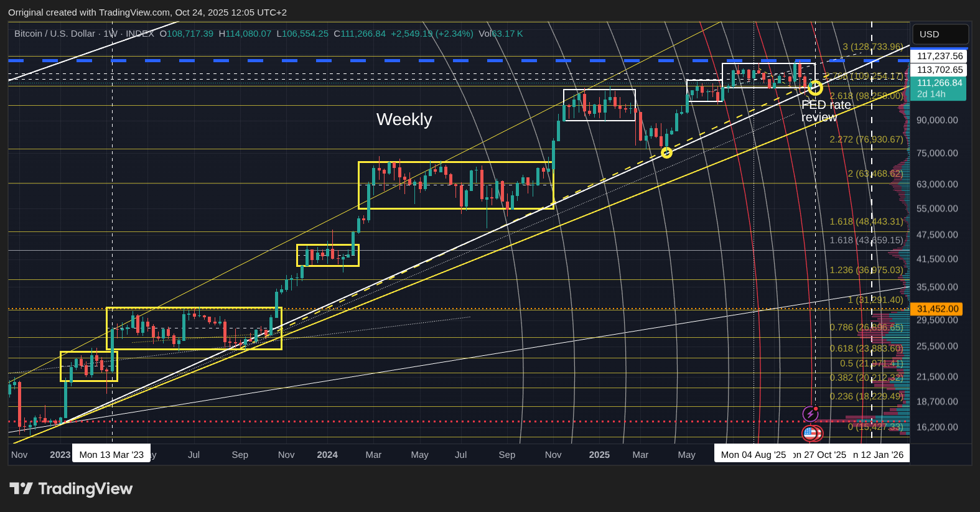Click the 63,000.00 price axis tick
Viewport: 980px width, 512px height.
(937, 184)
